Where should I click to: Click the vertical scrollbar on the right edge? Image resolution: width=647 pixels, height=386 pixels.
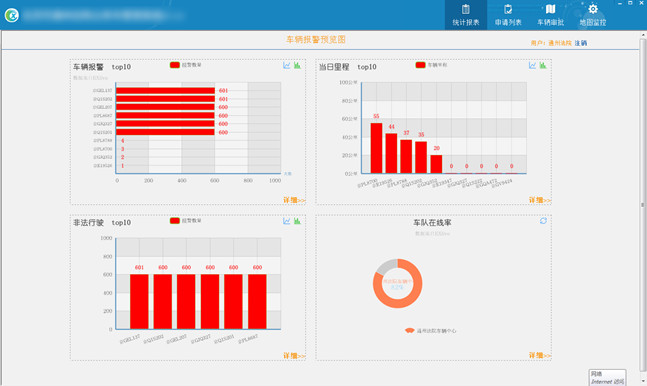point(642,205)
